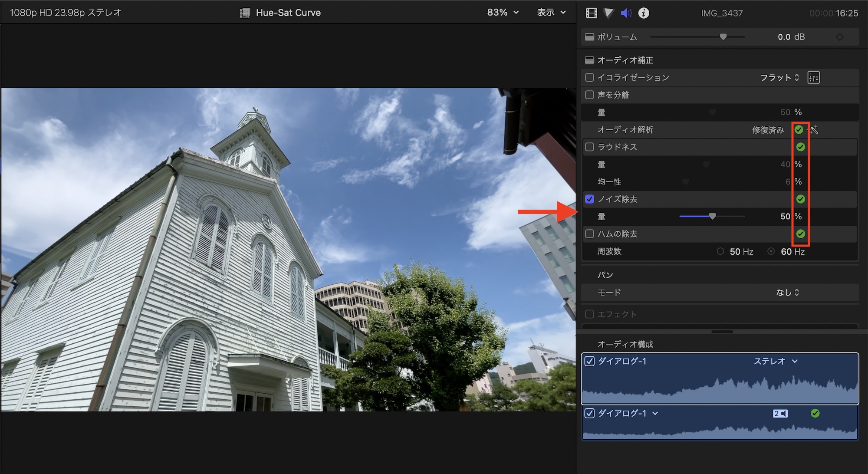Select the 50 Hz radio button
The width and height of the screenshot is (868, 474).
pyautogui.click(x=720, y=251)
